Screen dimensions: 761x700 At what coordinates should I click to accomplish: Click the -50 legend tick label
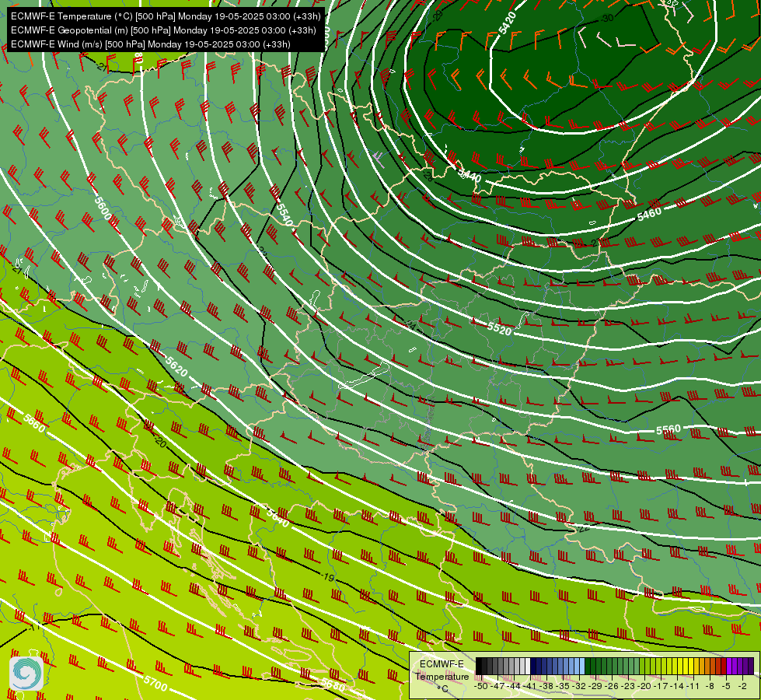[x=480, y=687]
